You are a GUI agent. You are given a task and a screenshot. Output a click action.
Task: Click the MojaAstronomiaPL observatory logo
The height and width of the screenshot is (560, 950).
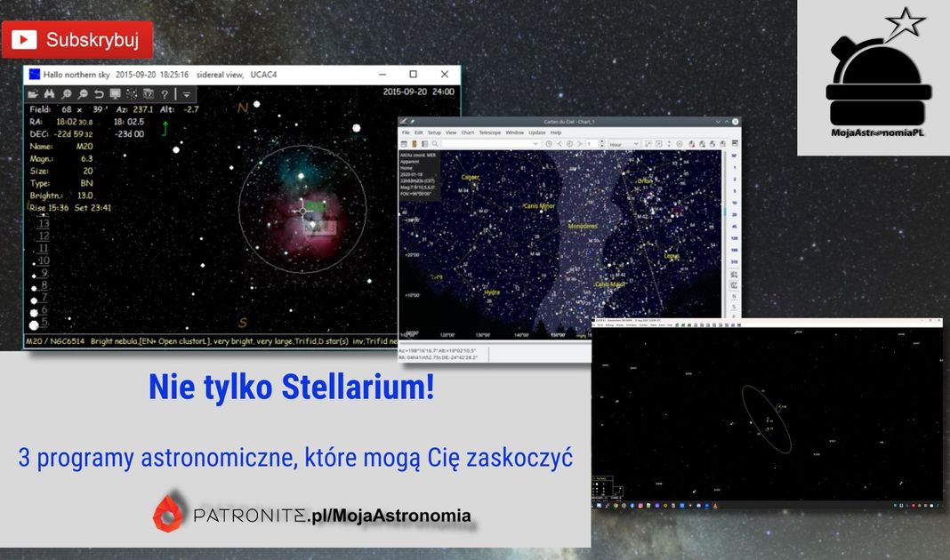[x=878, y=73]
